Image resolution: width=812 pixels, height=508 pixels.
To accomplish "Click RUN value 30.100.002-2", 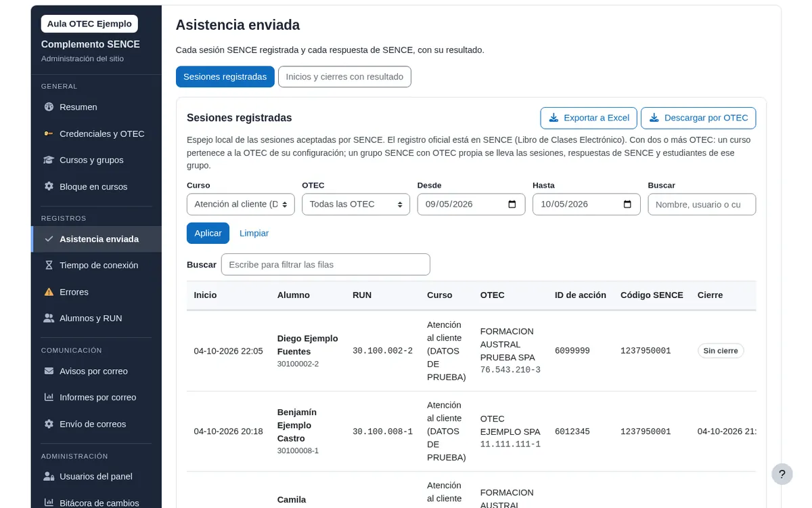I will click(x=382, y=351).
